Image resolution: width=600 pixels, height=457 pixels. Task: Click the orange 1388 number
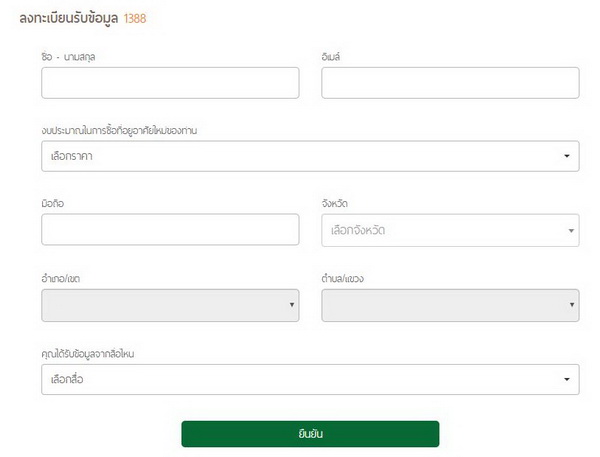pyautogui.click(x=136, y=18)
